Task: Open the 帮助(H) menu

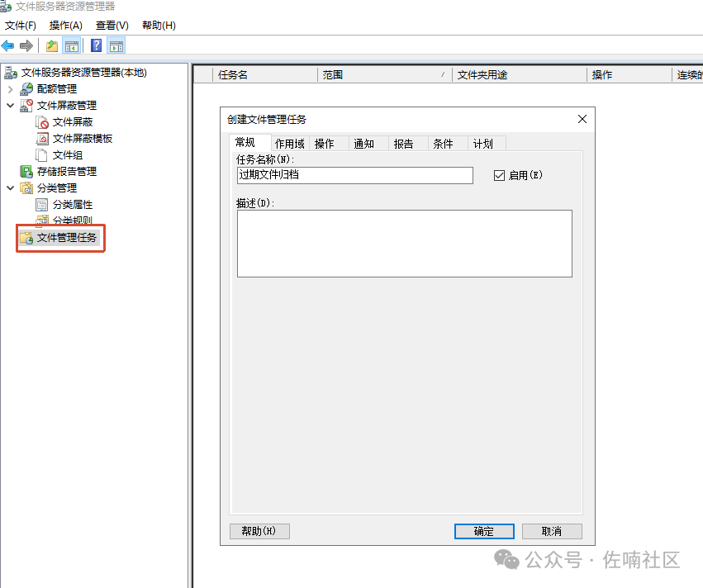Action: point(159,26)
